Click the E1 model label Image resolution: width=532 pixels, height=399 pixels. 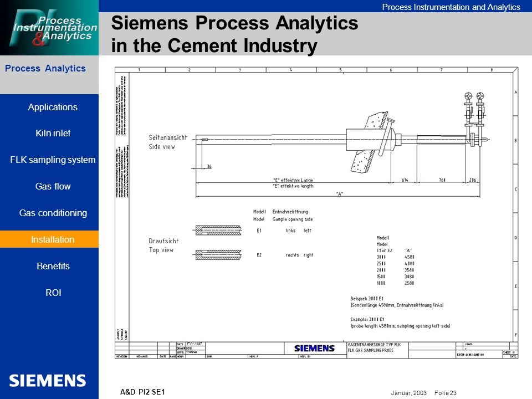(259, 231)
